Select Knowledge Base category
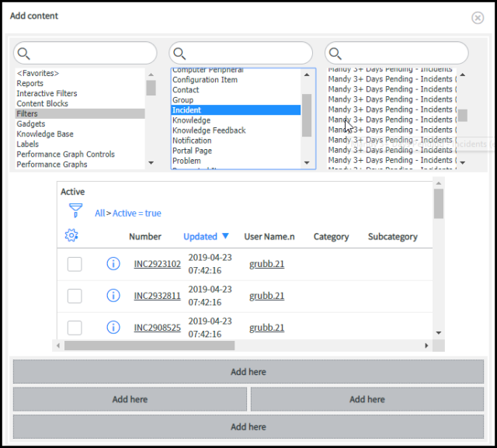 tap(80, 134)
